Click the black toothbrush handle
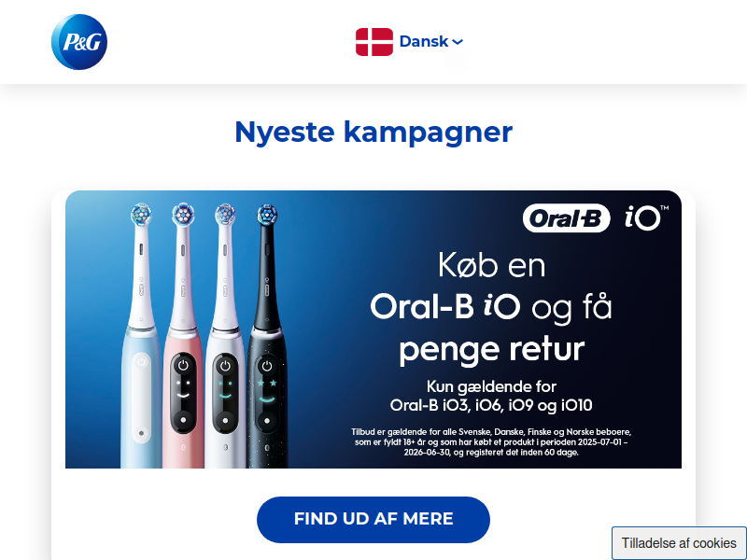The width and height of the screenshot is (747, 560). pos(267,400)
